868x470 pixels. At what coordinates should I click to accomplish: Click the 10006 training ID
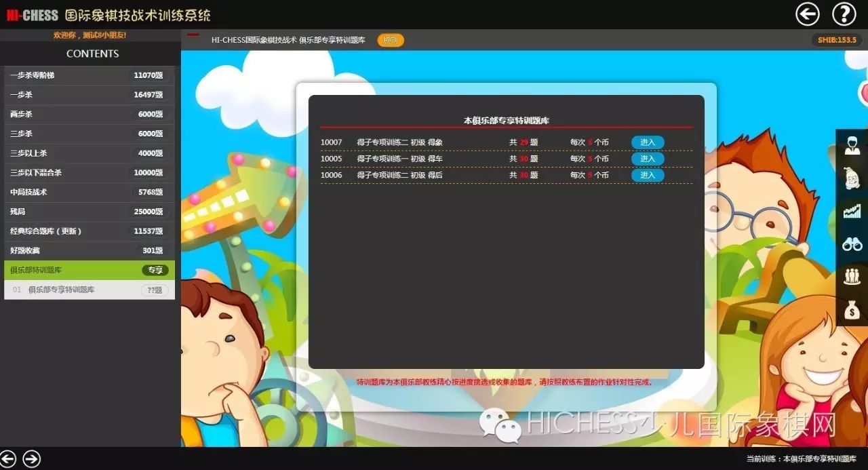tap(332, 175)
